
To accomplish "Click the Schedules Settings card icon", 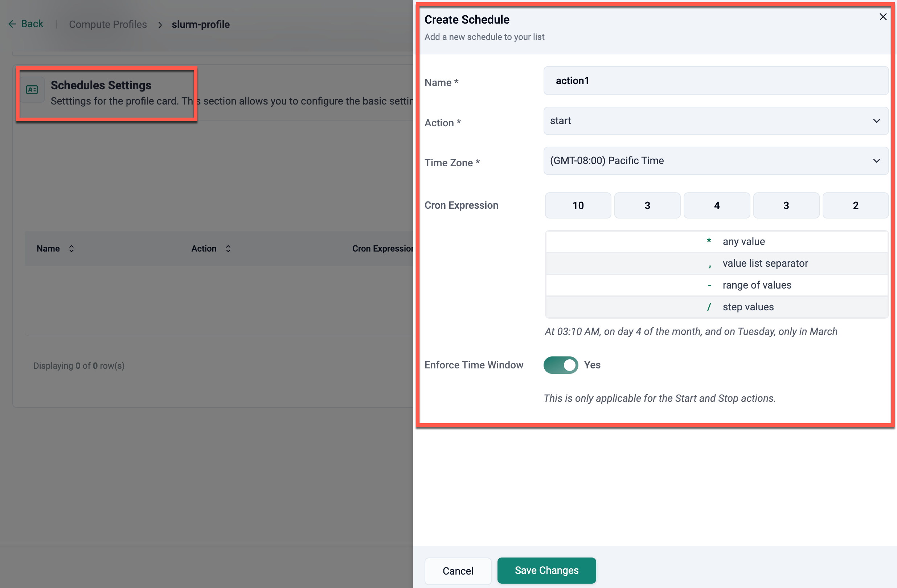I will (x=32, y=90).
